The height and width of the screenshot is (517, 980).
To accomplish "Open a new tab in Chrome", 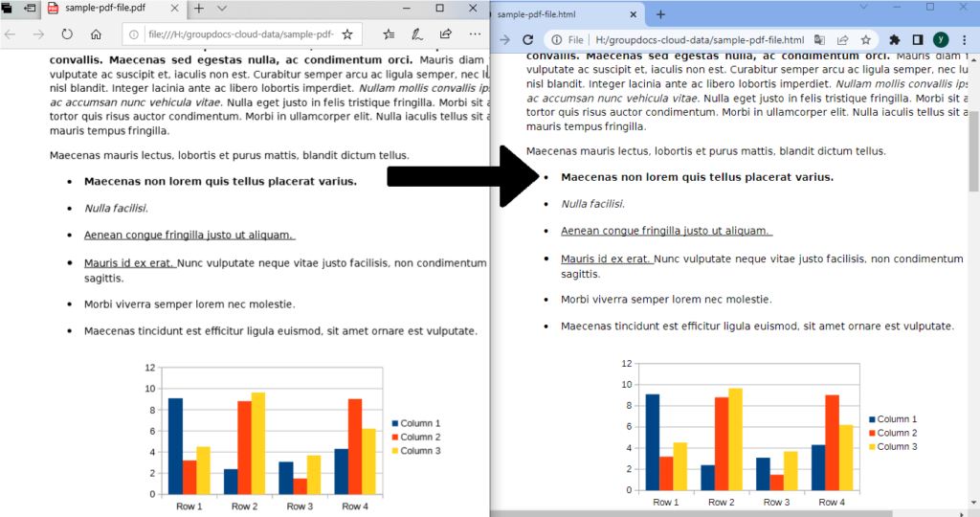I will click(660, 14).
